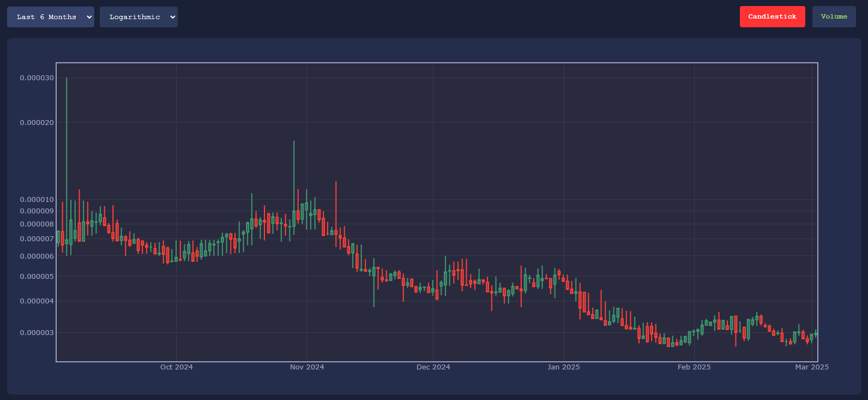Click the 0.000030 y-axis label
This screenshot has width=868, height=400.
click(x=37, y=78)
